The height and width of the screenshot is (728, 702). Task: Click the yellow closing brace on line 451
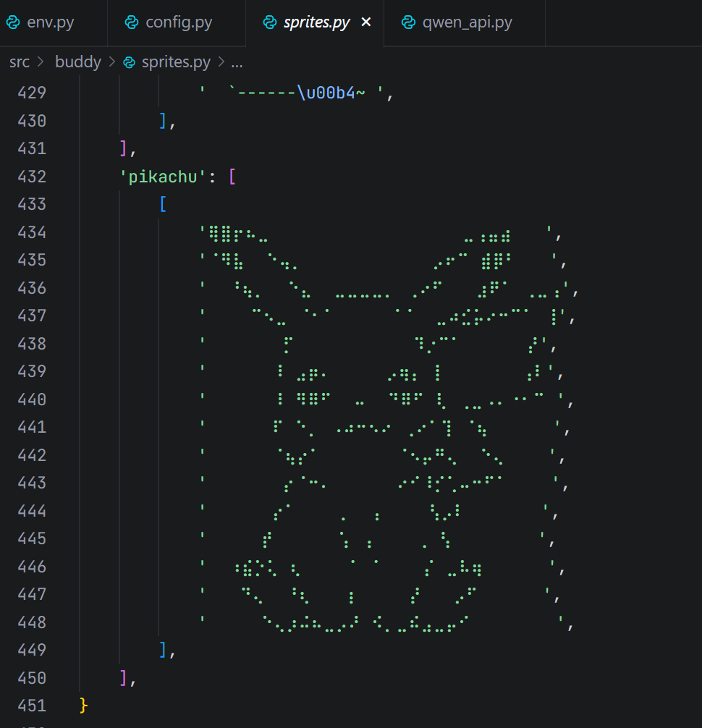tap(83, 706)
